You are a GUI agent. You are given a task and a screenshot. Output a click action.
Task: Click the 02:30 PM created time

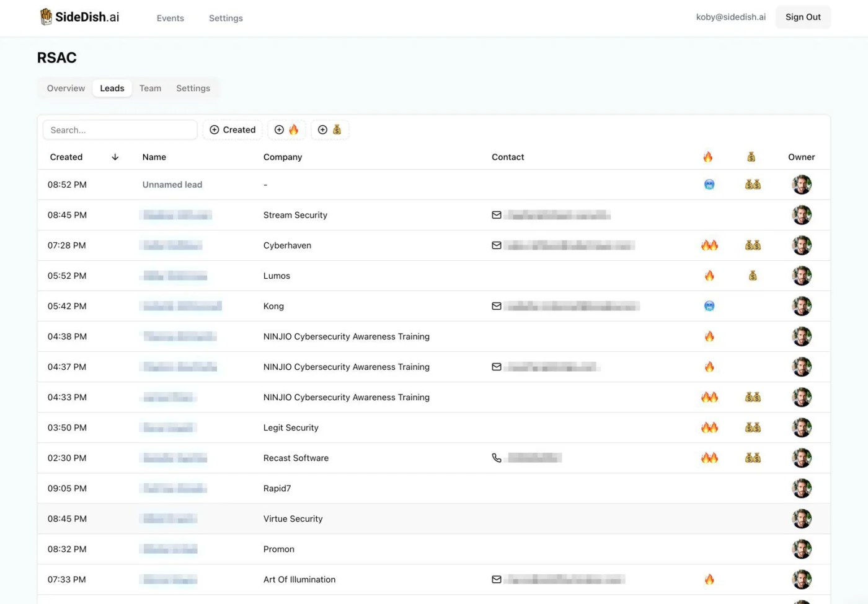pyautogui.click(x=67, y=458)
